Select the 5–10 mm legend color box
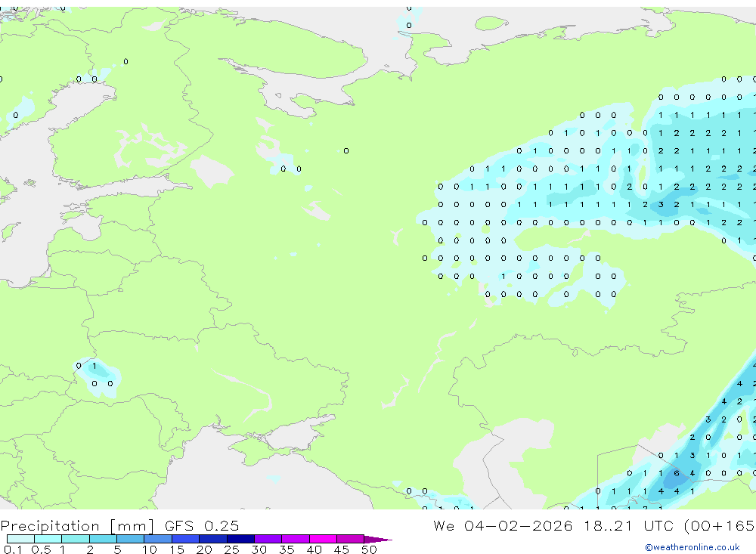 pos(131,539)
